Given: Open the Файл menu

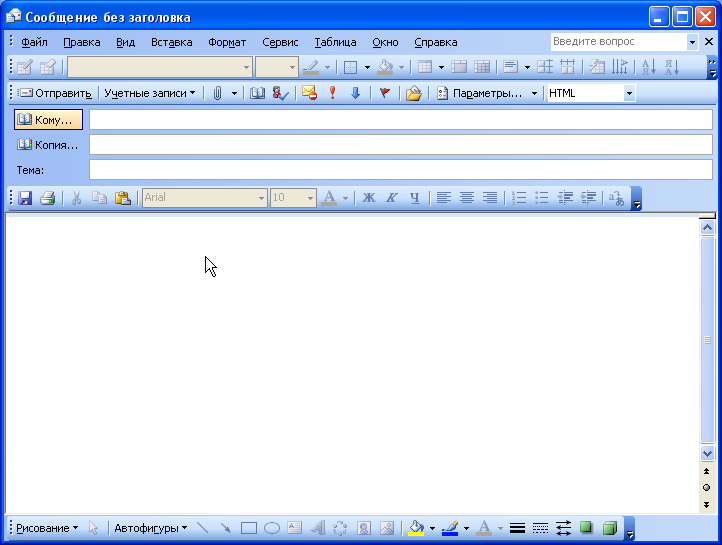Looking at the screenshot, I should click(x=34, y=42).
